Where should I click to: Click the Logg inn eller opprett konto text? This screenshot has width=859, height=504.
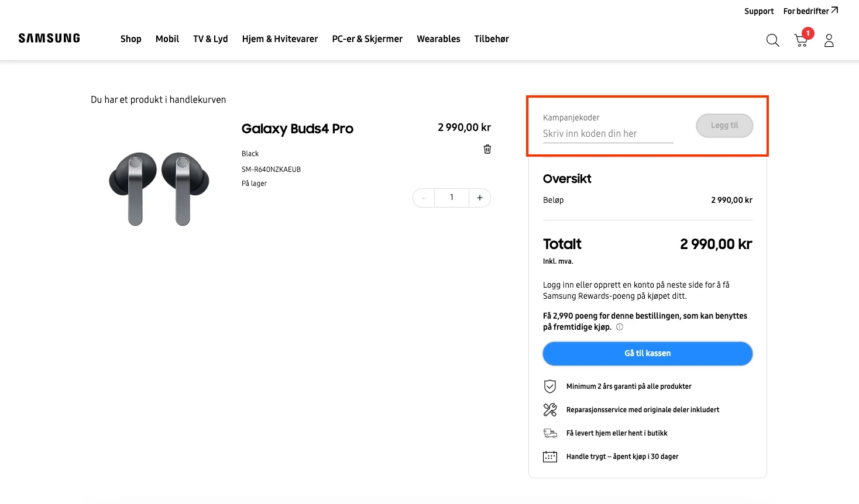click(x=636, y=291)
